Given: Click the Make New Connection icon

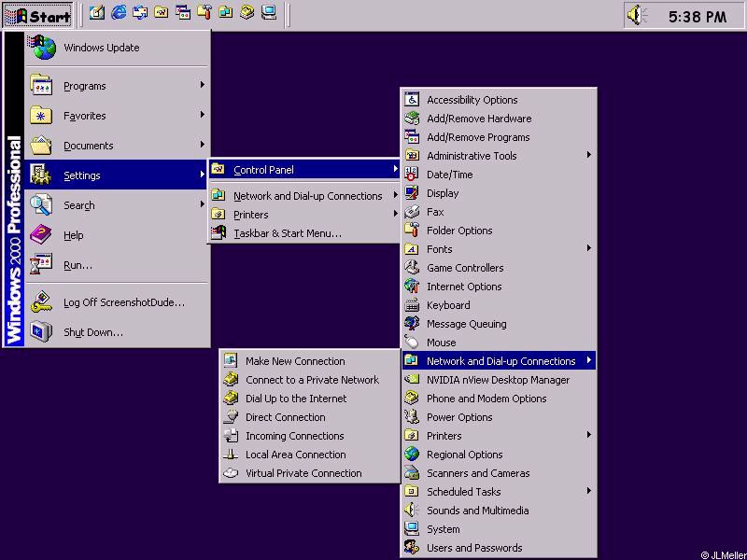Looking at the screenshot, I should [231, 360].
